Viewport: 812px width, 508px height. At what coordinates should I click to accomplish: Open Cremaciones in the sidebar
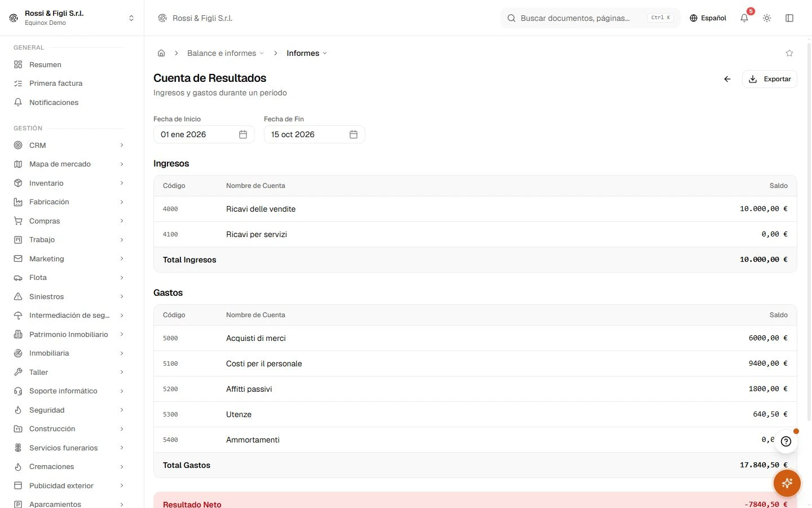point(69,467)
